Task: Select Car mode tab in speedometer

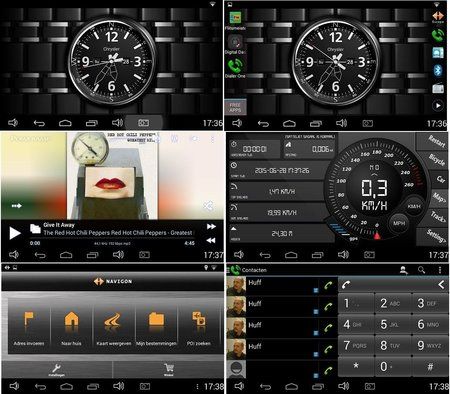Action: [x=441, y=179]
